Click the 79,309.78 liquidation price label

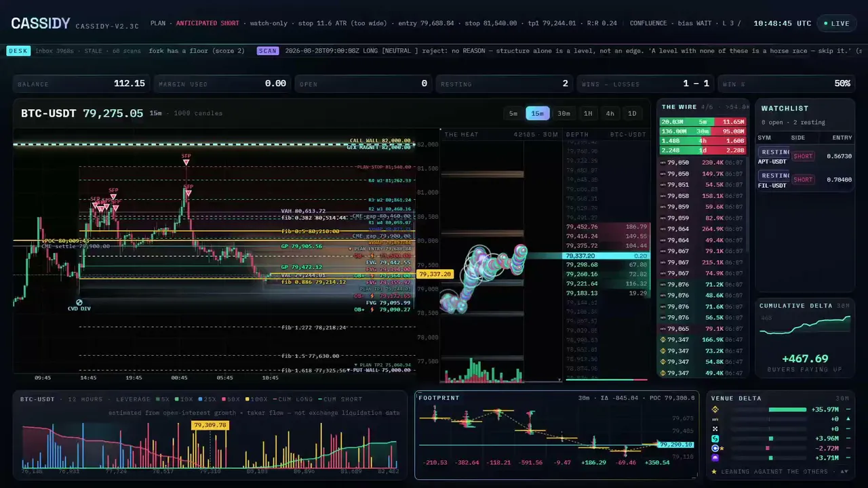(210, 425)
